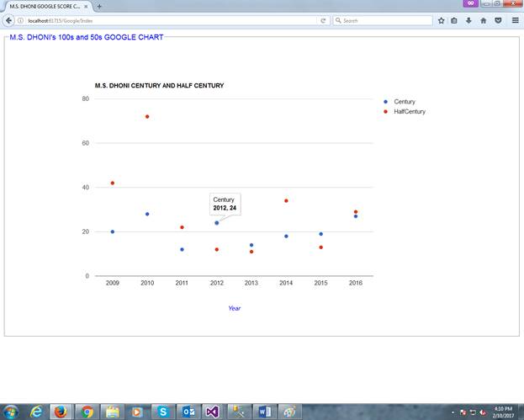
Task: Click the 'Century 2012, 24' tooltip
Action: [x=225, y=204]
